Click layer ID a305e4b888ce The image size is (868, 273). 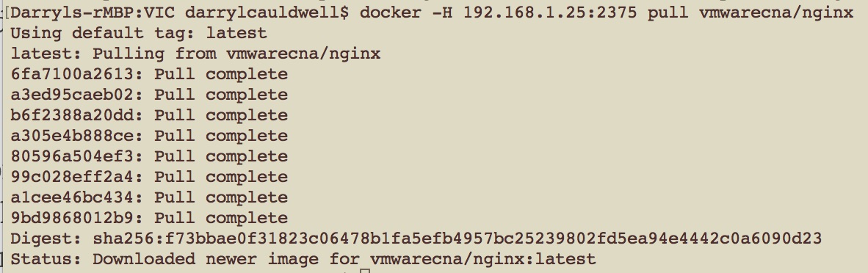pos(72,136)
